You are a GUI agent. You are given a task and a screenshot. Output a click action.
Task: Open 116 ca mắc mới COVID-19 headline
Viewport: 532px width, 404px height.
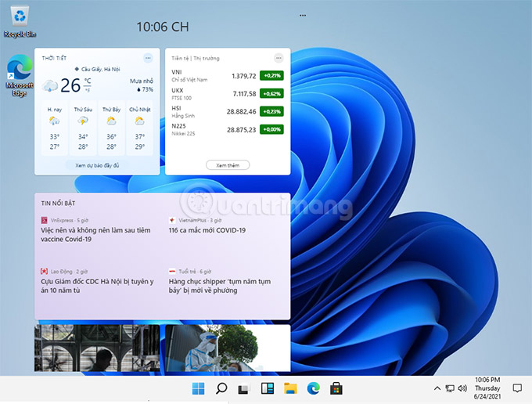(207, 230)
